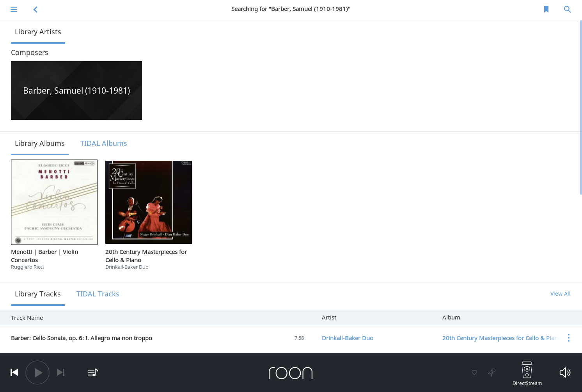Switch album results to TIDAL Albums

(103, 143)
